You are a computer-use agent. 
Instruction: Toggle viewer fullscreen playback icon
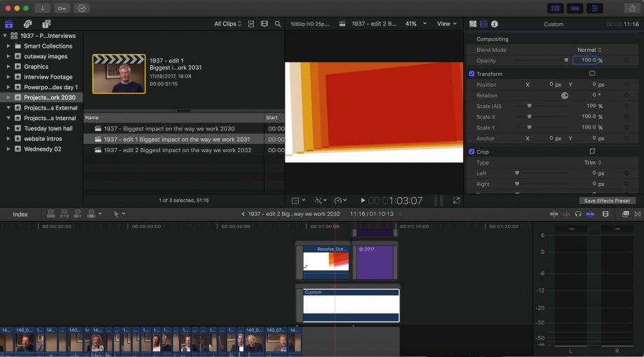pyautogui.click(x=456, y=201)
